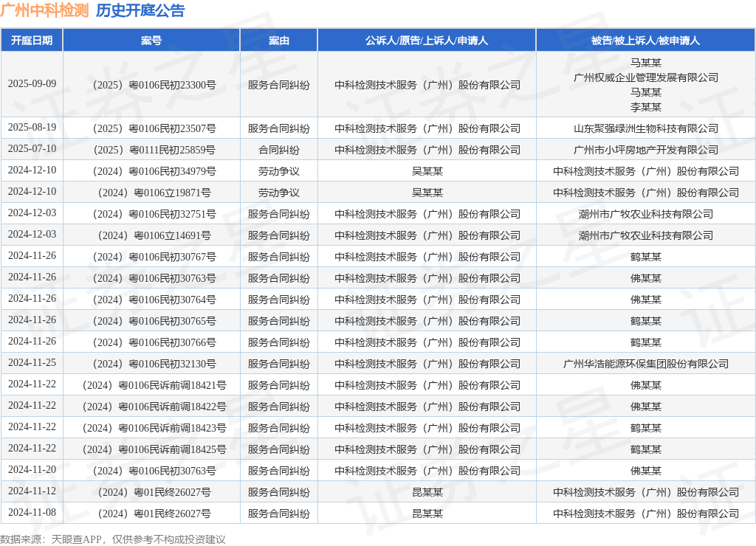The width and height of the screenshot is (756, 546).
Task: Click case number (2025)粤0111民初25859号
Action: [154, 150]
